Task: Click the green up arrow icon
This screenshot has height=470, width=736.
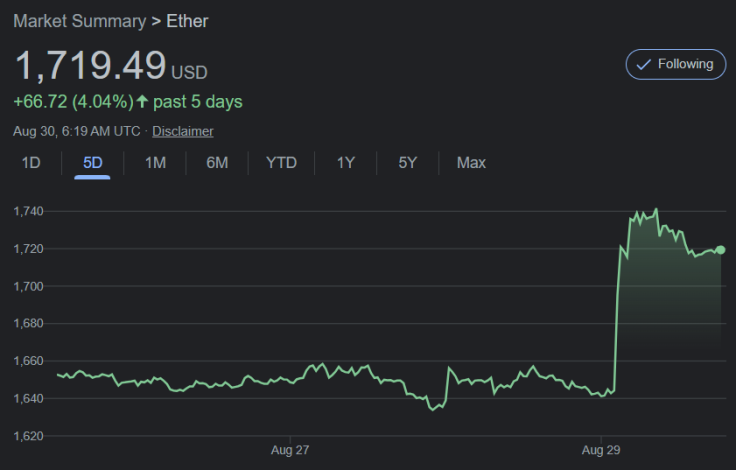Action: pos(142,101)
